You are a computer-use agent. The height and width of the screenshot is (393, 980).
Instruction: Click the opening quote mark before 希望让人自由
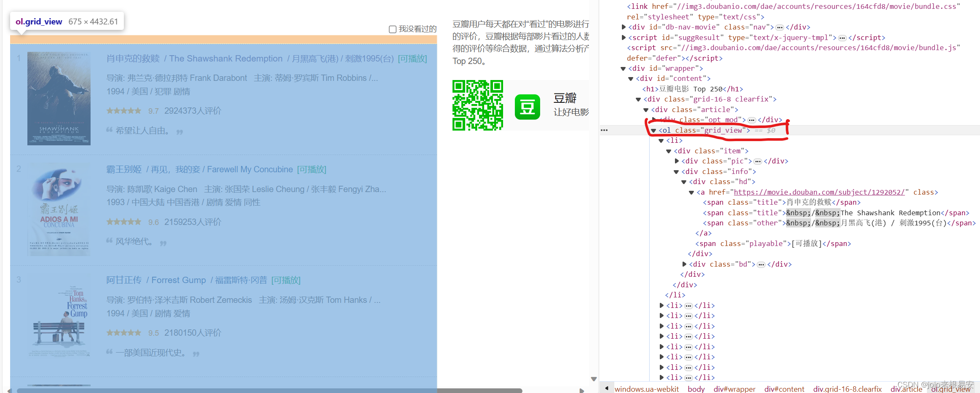coord(110,130)
